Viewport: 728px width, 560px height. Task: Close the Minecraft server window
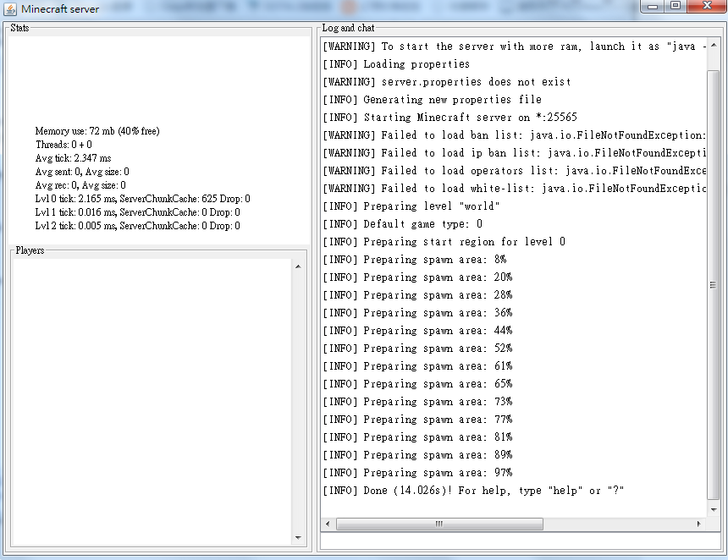coord(707,6)
